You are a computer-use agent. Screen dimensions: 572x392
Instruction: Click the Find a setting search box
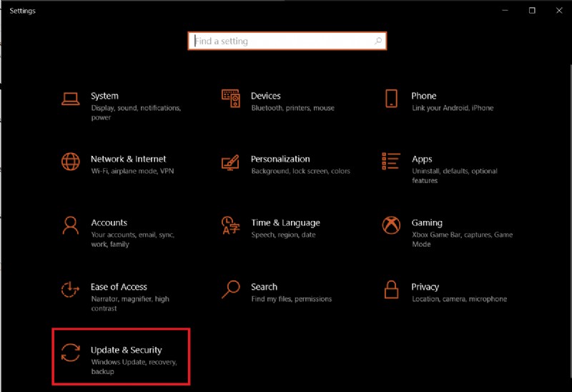coord(282,41)
